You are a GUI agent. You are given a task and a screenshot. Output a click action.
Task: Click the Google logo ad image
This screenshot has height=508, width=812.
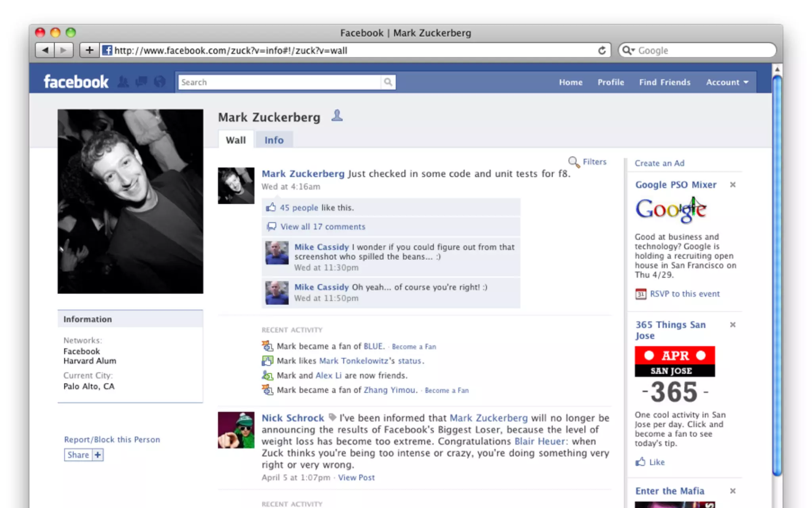pyautogui.click(x=671, y=210)
